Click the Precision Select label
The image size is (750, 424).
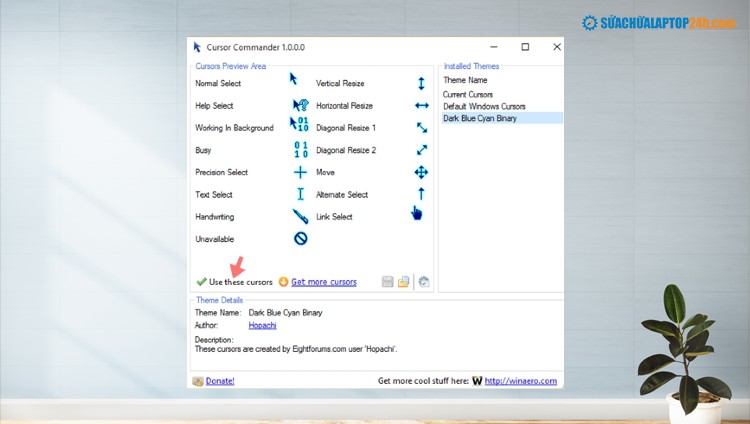click(221, 172)
